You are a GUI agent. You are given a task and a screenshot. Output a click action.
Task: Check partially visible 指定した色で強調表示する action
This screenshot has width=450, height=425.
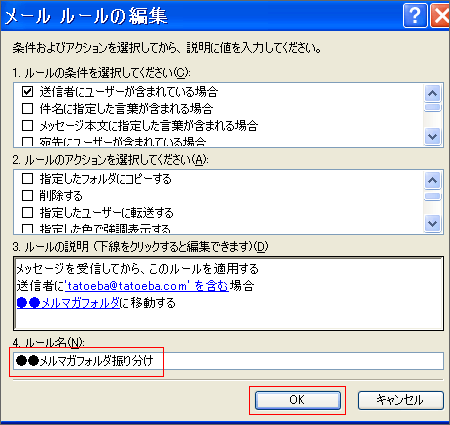point(27,229)
